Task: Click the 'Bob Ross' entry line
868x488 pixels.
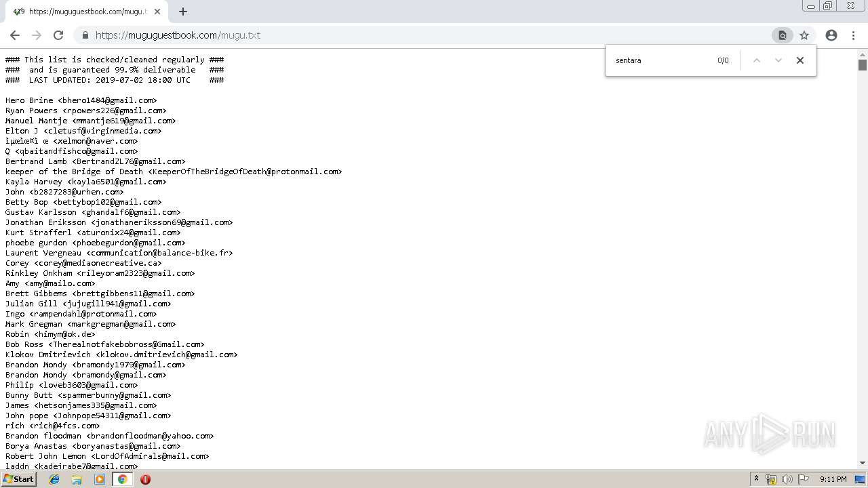Action: click(x=105, y=344)
